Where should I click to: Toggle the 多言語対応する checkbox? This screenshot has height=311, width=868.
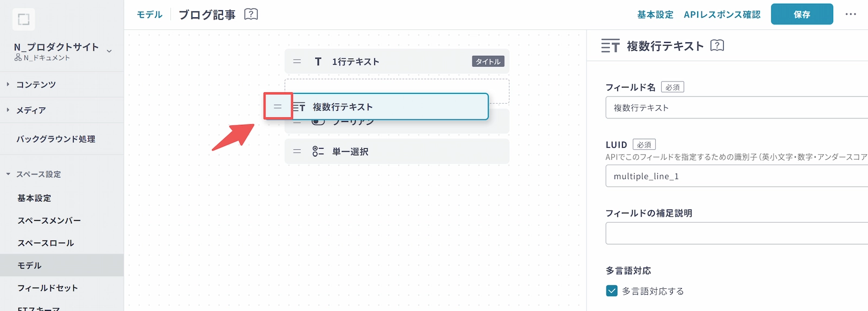[611, 291]
